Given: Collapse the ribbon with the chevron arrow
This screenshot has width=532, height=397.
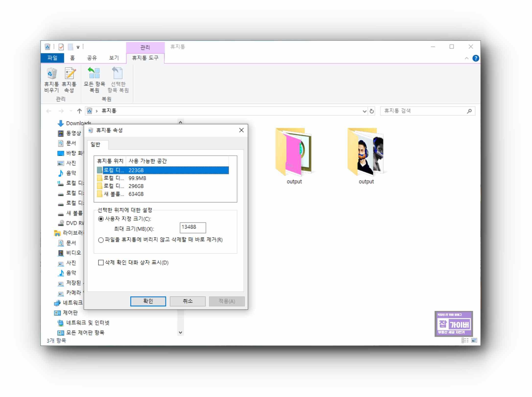Looking at the screenshot, I should 466,58.
